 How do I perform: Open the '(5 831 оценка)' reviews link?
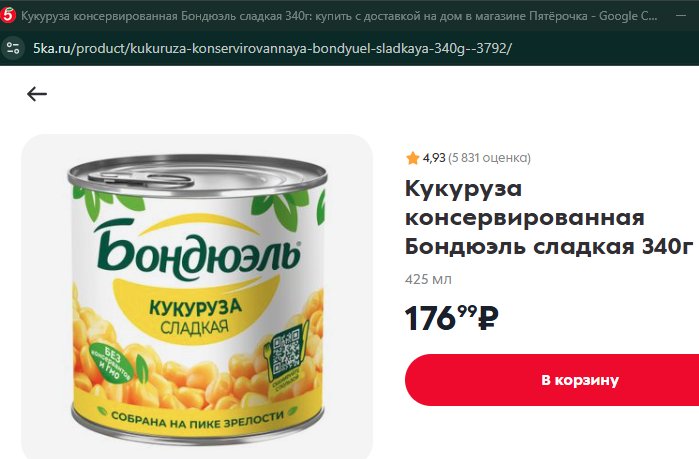point(489,158)
